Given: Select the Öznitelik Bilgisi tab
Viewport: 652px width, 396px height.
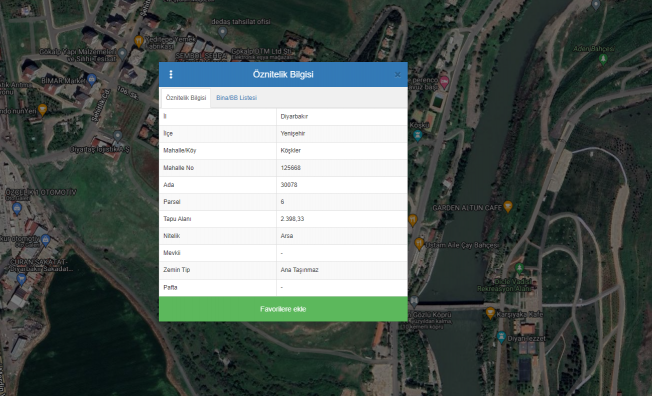Looking at the screenshot, I should coord(185,98).
